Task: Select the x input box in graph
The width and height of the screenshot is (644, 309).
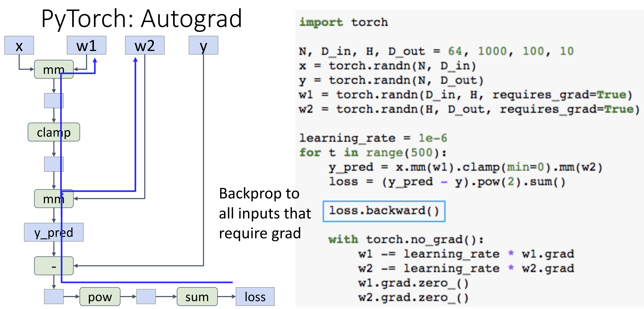Action: coord(19,45)
